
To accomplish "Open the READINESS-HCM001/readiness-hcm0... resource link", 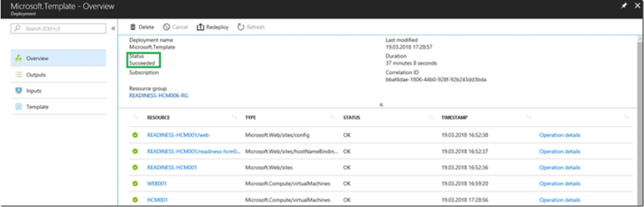I will point(194,152).
